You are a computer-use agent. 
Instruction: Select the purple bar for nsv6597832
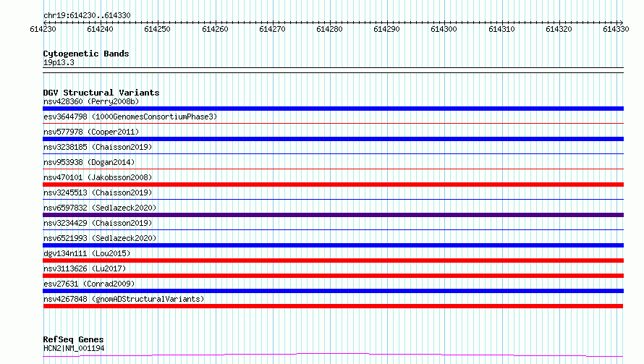333,215
